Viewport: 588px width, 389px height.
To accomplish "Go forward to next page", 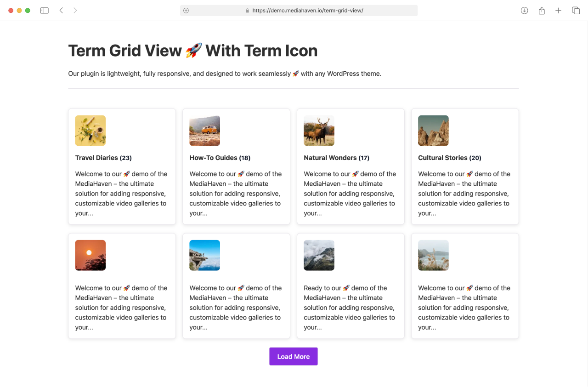I will click(x=75, y=11).
